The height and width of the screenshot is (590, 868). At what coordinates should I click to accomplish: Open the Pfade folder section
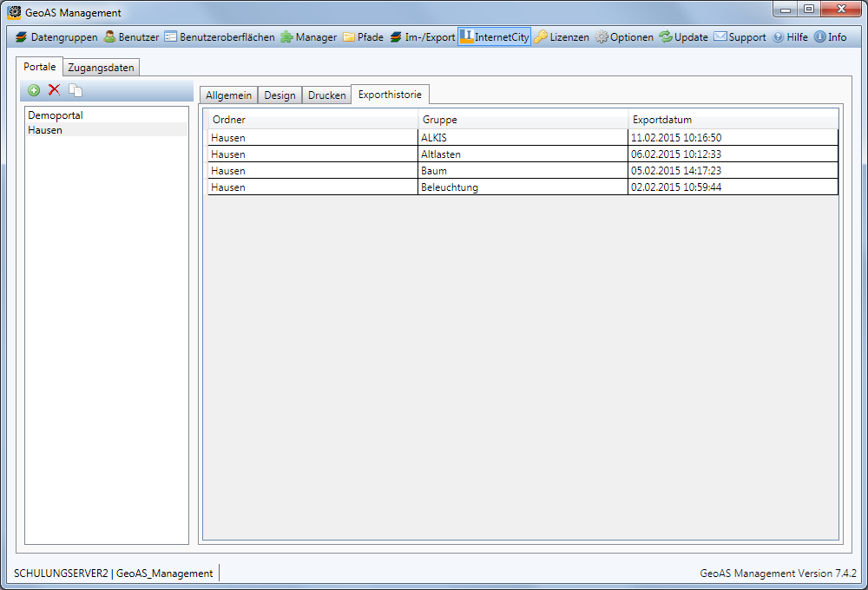[363, 37]
